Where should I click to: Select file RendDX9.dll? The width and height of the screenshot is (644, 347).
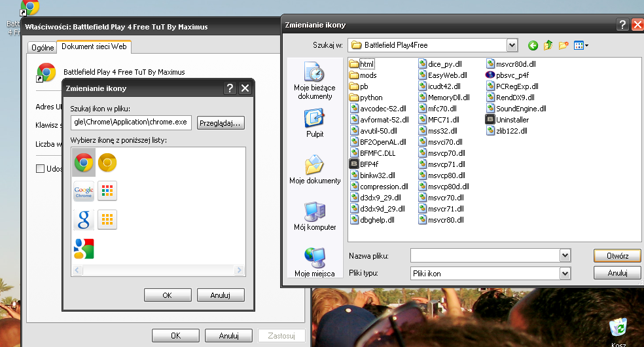(x=510, y=98)
